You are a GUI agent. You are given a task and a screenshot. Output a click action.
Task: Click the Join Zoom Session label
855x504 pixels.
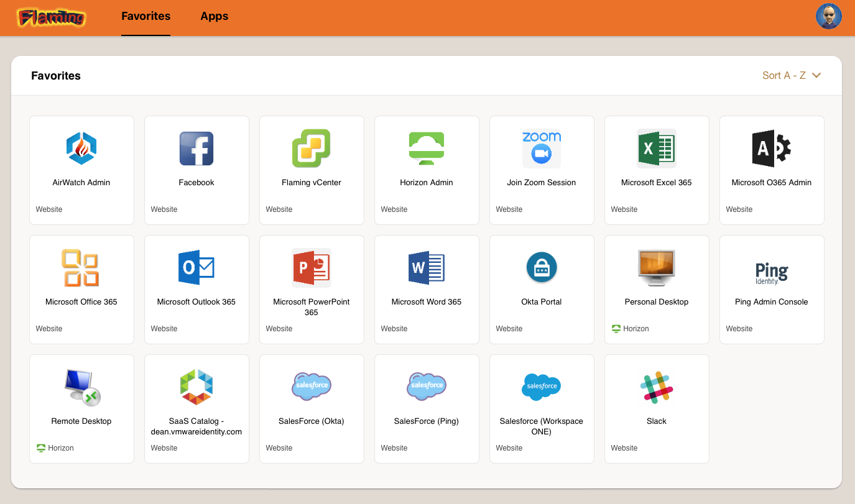click(542, 183)
